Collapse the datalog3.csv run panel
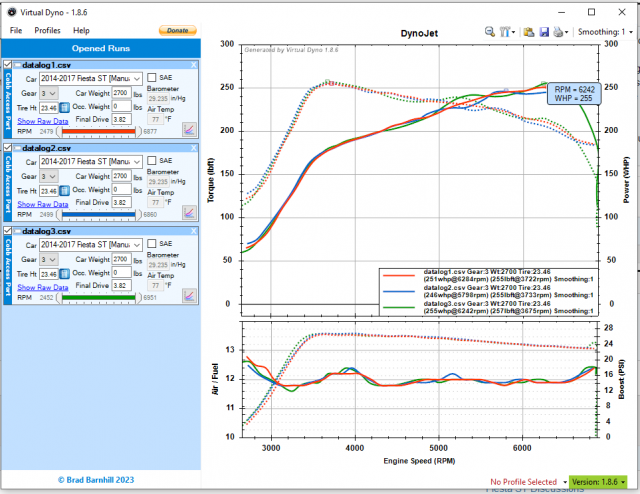Viewport: 640px width, 494px height. point(18,231)
